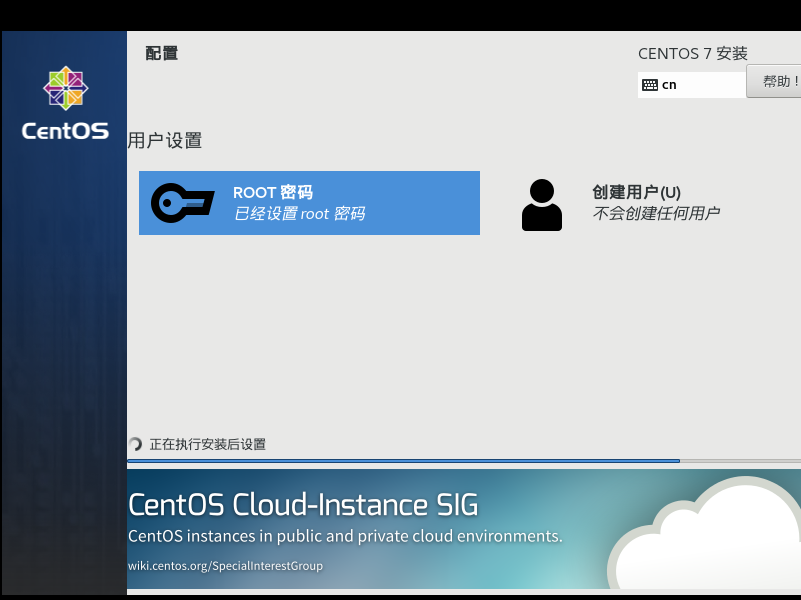Image resolution: width=801 pixels, height=600 pixels.
Task: Click the spinning progress indicator icon
Action: pos(135,444)
